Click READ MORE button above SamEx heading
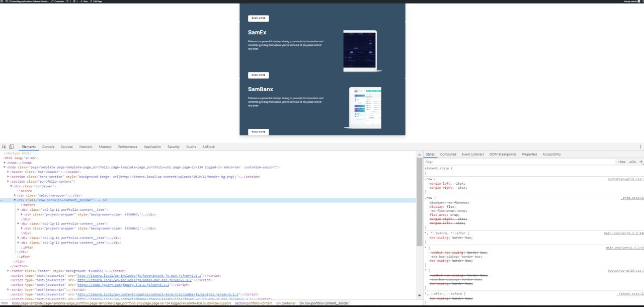This screenshot has height=307, width=644. click(x=258, y=18)
